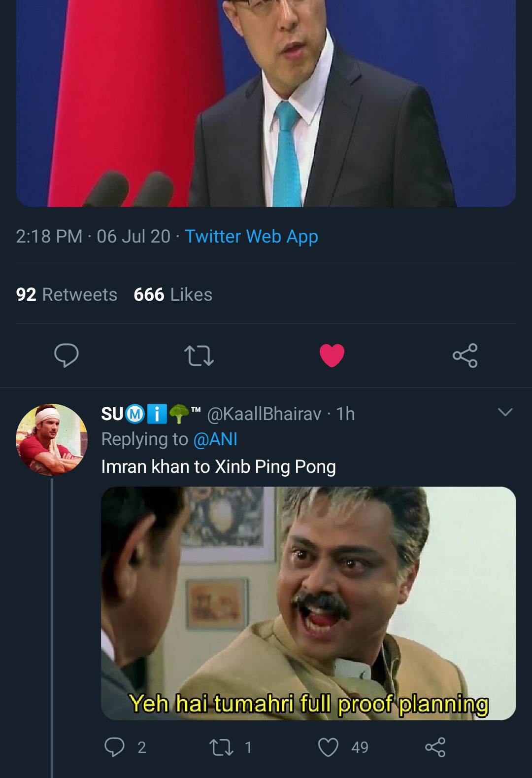The width and height of the screenshot is (532, 778).
Task: View the 666 Likes list
Action: point(173,294)
